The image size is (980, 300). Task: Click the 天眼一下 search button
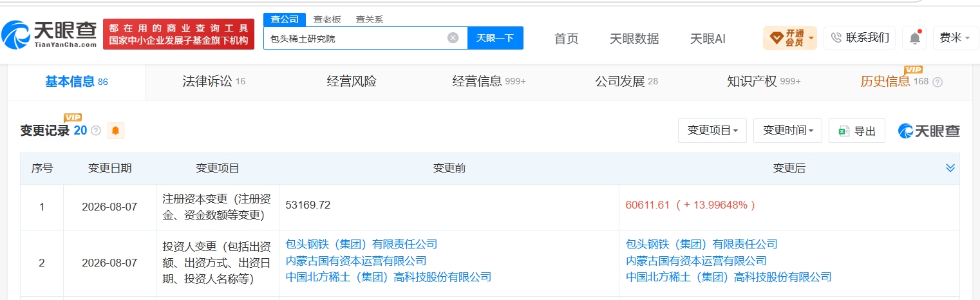tap(495, 38)
